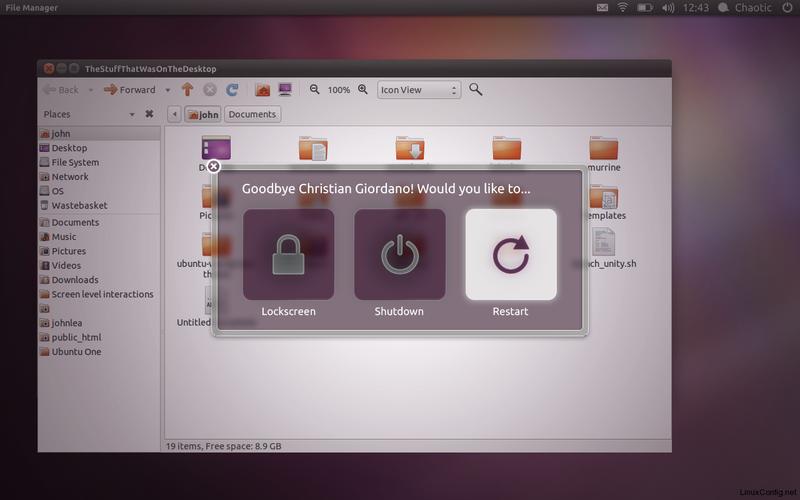Viewport: 800px width, 500px height.
Task: Open the Icon View dropdown
Action: tap(419, 90)
